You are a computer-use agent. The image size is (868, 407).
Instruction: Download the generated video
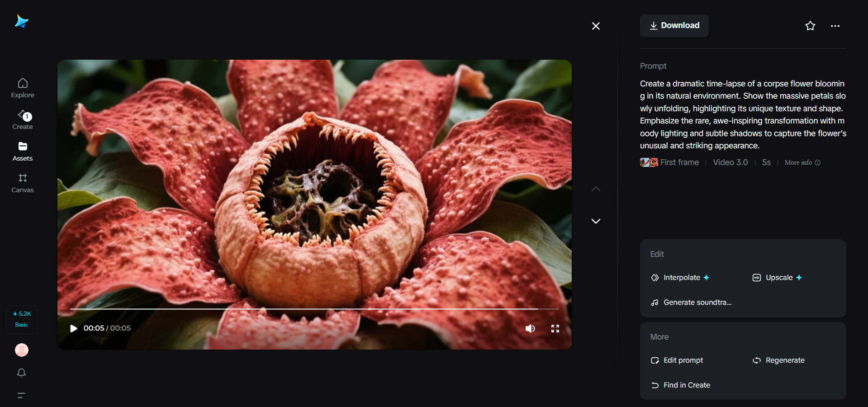tap(674, 26)
